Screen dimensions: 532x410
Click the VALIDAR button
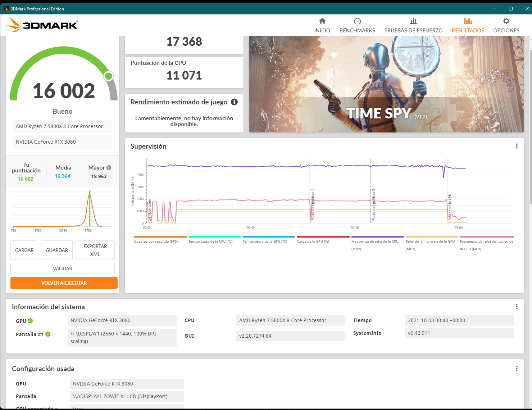[x=63, y=269]
